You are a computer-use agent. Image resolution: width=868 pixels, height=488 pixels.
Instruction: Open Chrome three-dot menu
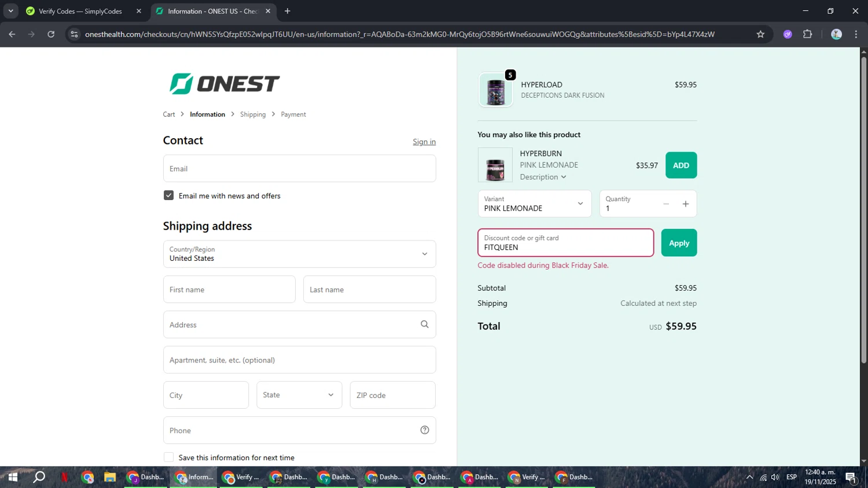856,34
